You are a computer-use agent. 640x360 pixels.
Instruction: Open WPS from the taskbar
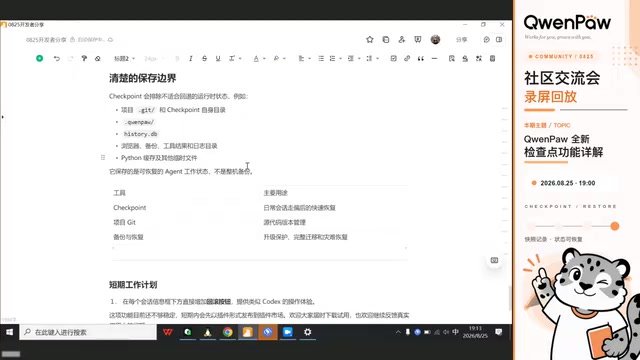(x=168, y=332)
